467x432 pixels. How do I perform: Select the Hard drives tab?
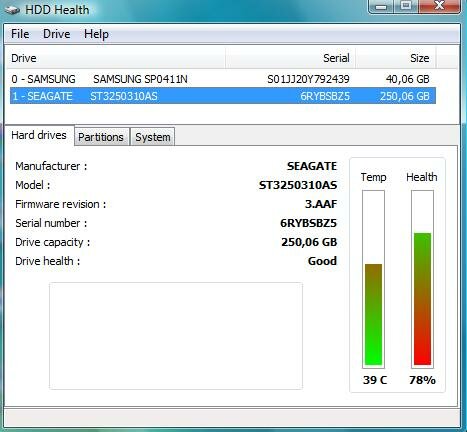[x=39, y=135]
